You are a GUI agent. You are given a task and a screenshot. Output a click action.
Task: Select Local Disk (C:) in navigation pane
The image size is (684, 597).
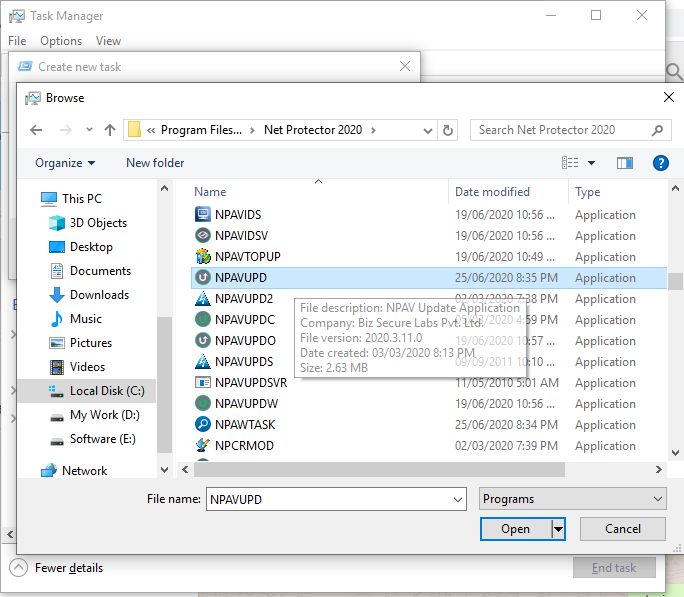click(x=106, y=391)
